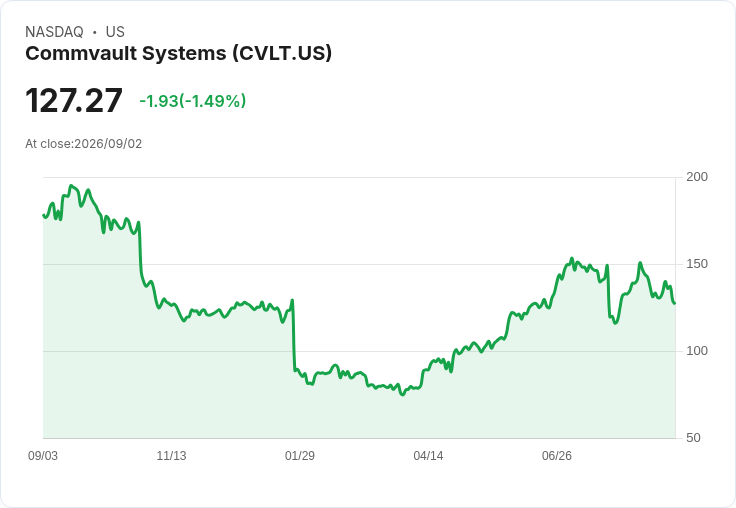Click the 09/03 date on the x-axis
Image resolution: width=736 pixels, height=508 pixels.
pos(43,455)
